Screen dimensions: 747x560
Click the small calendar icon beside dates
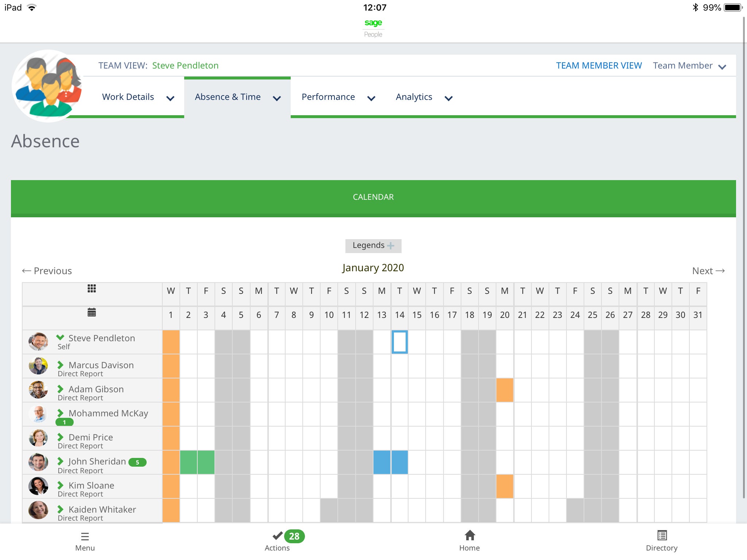click(x=92, y=312)
